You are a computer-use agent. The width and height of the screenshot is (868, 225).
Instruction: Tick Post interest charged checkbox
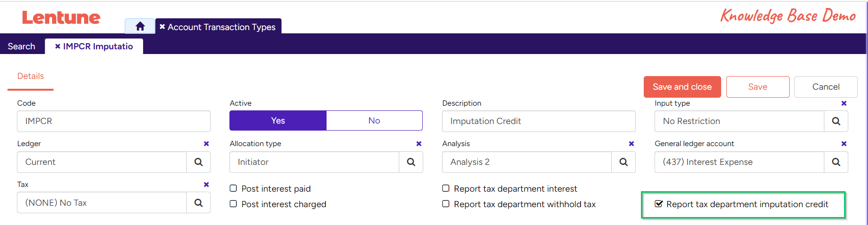(x=233, y=204)
